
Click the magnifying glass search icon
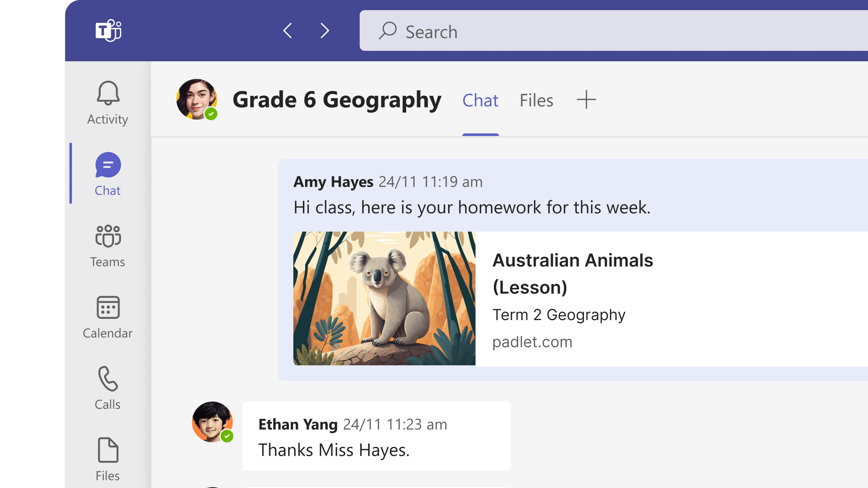tap(388, 31)
